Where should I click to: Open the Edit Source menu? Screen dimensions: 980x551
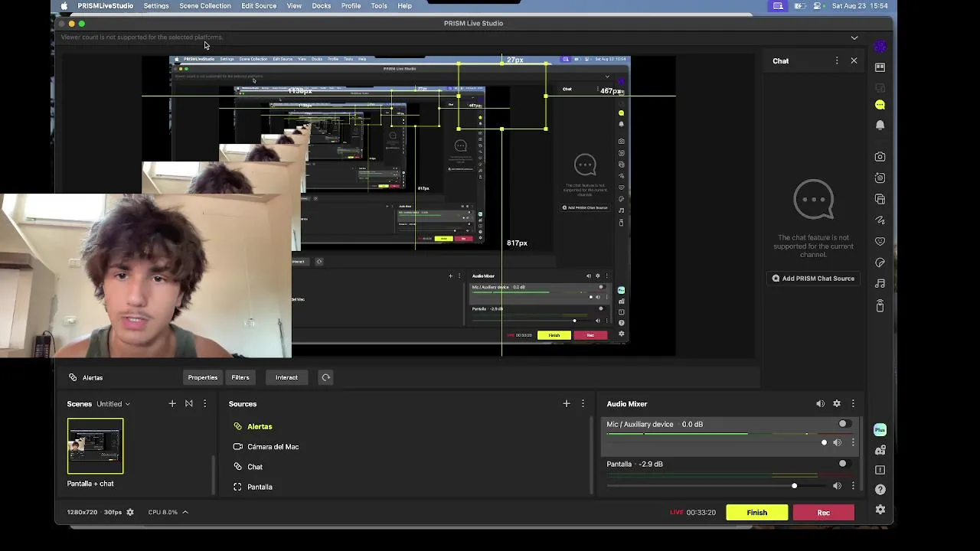click(x=259, y=6)
